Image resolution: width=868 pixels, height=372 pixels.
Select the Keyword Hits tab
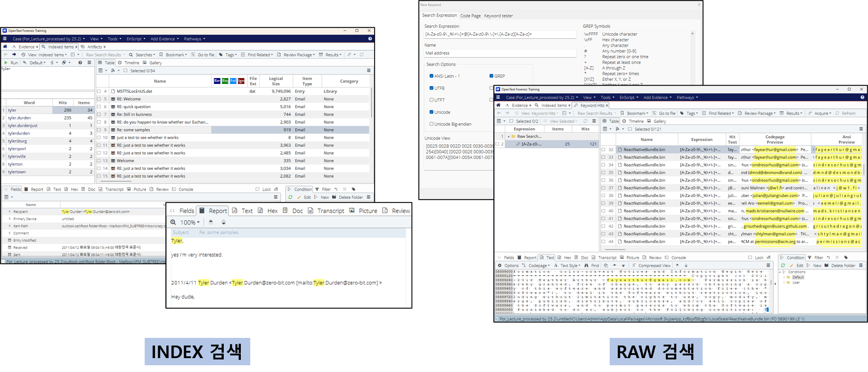(591, 105)
